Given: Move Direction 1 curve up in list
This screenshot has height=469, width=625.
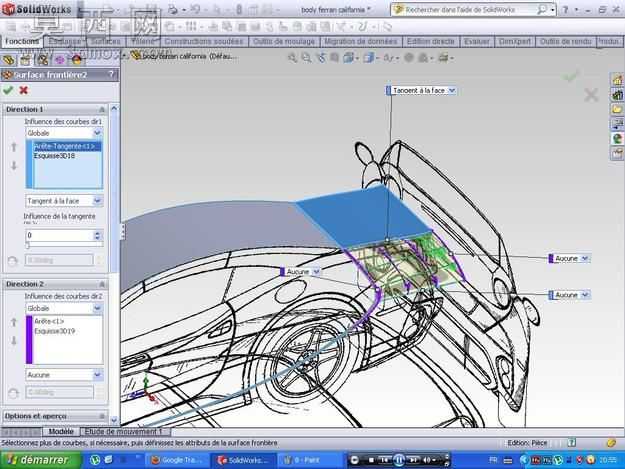Looking at the screenshot, I should click(14, 147).
